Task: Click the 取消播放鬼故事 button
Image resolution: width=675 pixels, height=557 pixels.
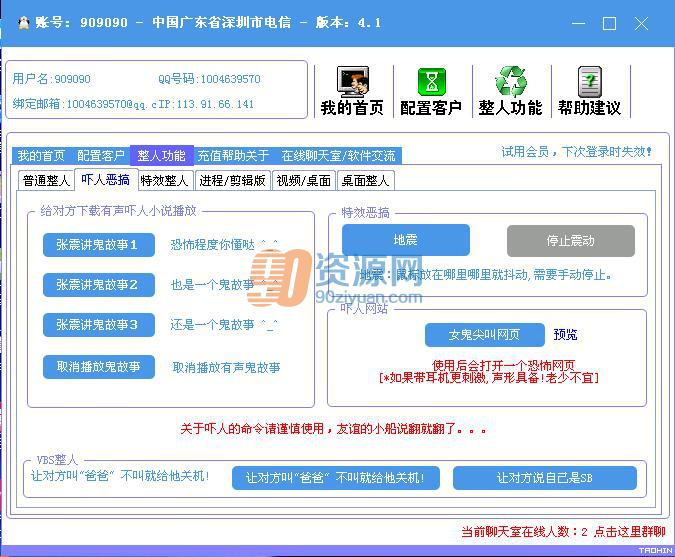Action: point(99,367)
